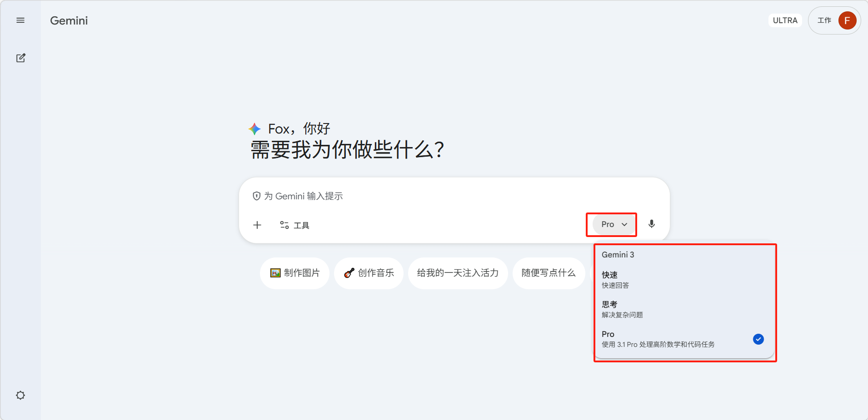Open the 工作 account switcher
This screenshot has width=868, height=420.
(x=824, y=20)
